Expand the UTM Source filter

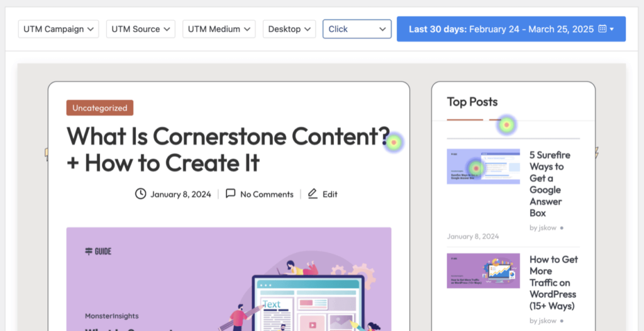(x=141, y=29)
